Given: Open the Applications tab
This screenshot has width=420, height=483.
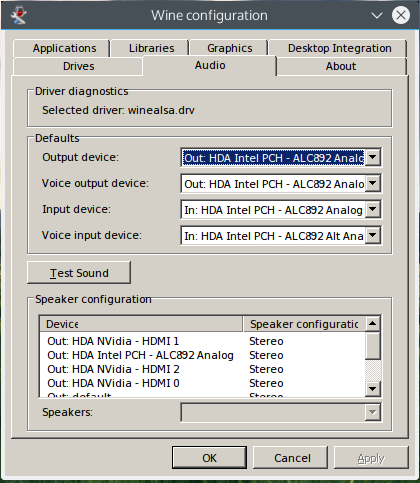Looking at the screenshot, I should [x=61, y=48].
